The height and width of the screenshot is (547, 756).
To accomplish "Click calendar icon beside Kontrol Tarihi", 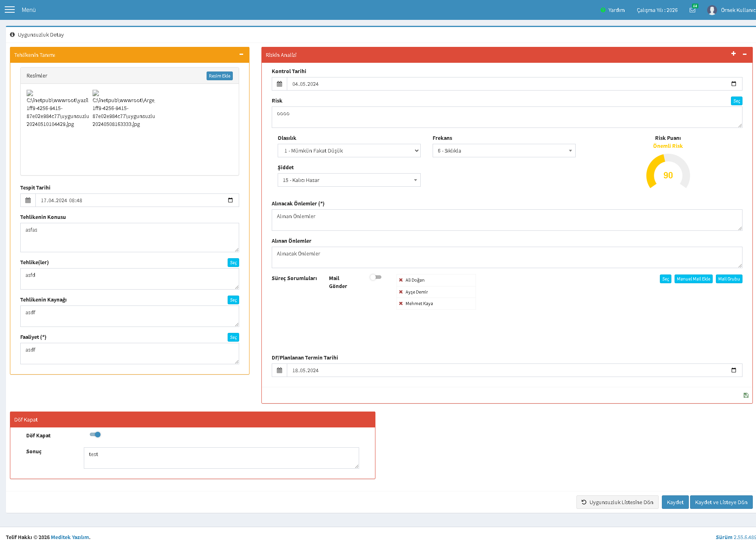I will coord(279,84).
